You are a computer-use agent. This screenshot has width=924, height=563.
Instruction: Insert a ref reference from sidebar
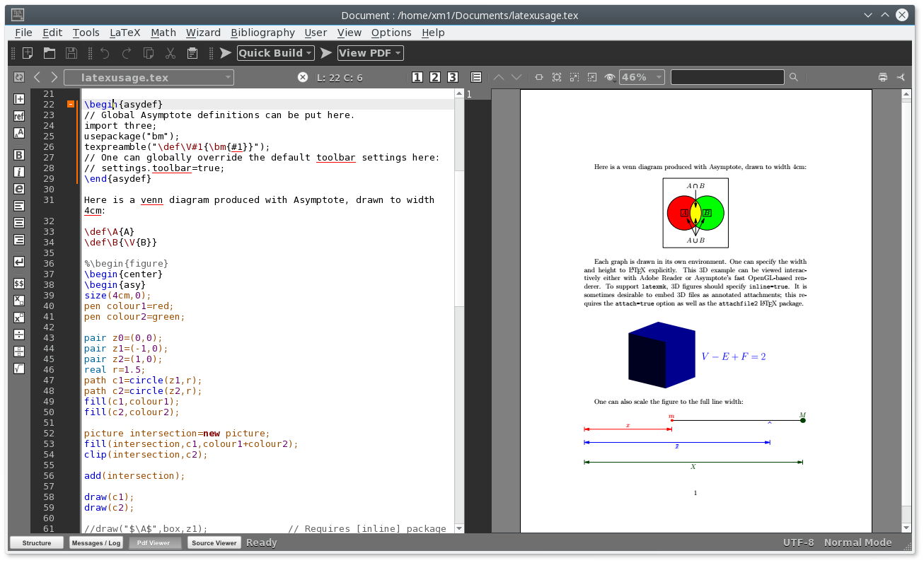19,116
